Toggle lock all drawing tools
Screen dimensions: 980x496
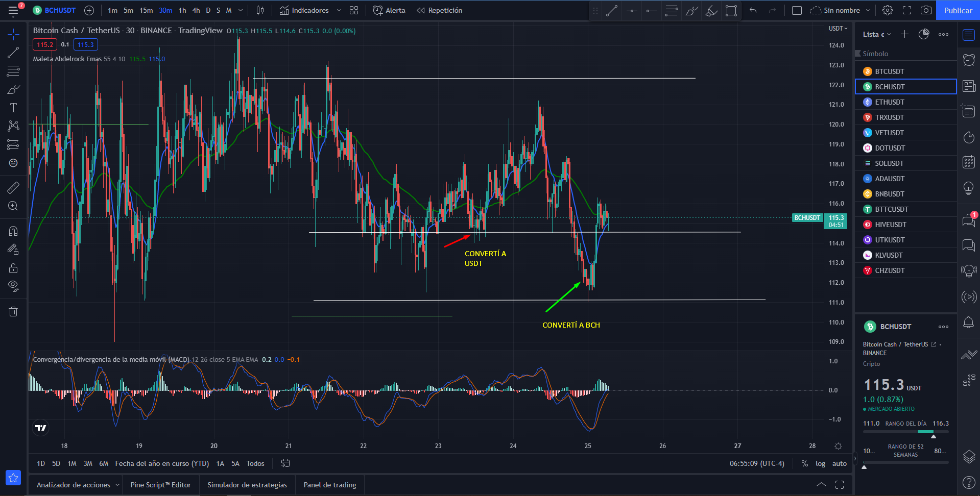(13, 268)
